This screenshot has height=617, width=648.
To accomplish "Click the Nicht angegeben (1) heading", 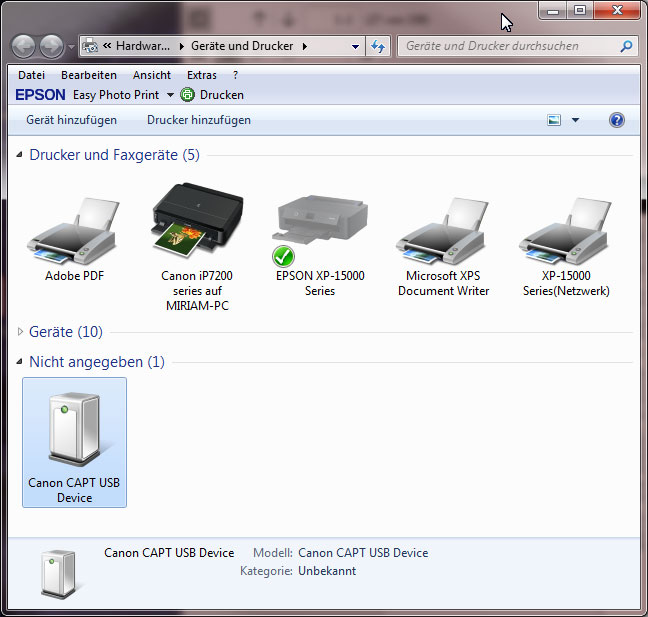I will click(x=97, y=362).
